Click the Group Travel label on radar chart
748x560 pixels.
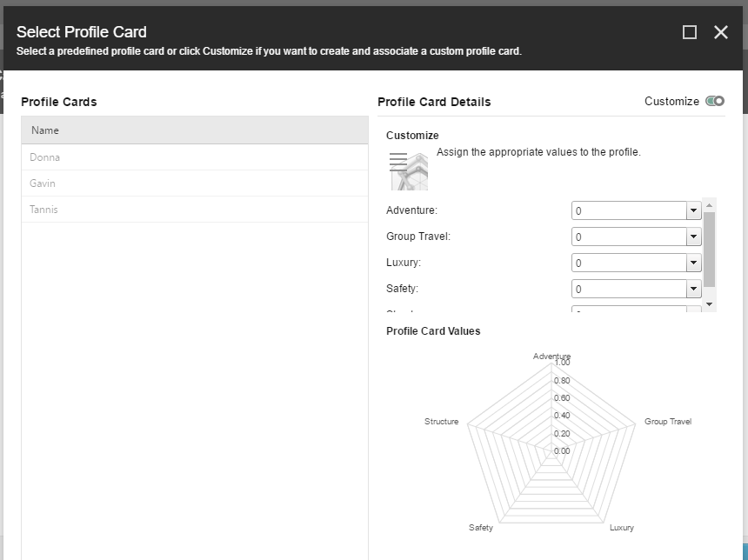pos(668,421)
